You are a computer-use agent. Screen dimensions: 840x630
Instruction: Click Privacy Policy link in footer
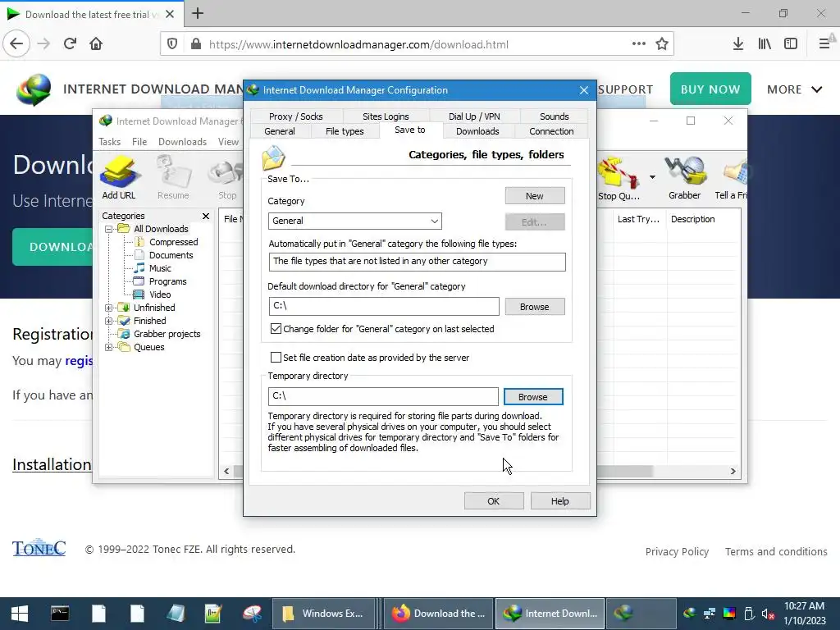[x=677, y=552]
